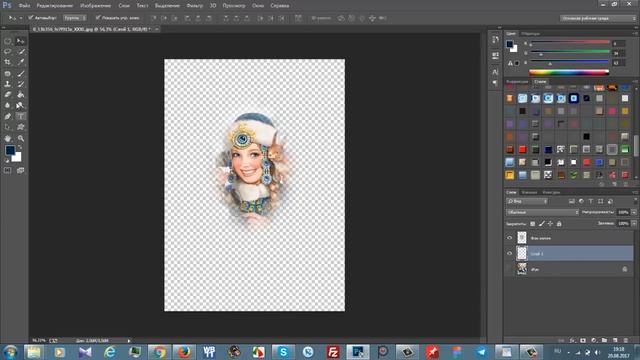640x360 pixels.
Task: Toggle the Показать упр. элем checkbox
Action: click(98, 18)
